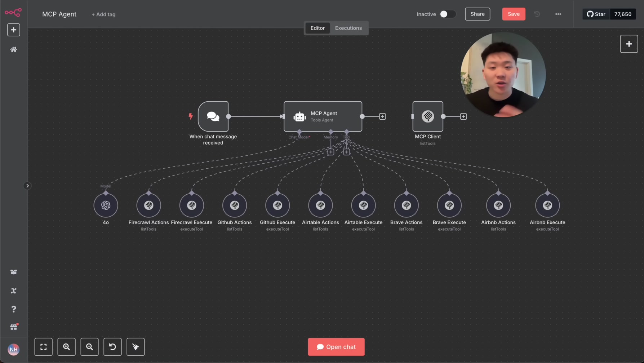Open the Variables icon in sidebar

point(14,291)
